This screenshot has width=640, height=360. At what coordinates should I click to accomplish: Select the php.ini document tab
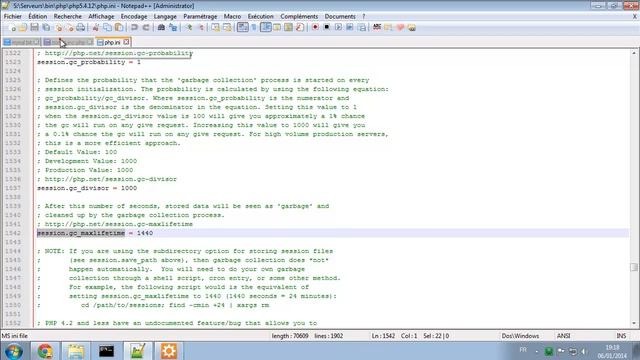coord(112,42)
